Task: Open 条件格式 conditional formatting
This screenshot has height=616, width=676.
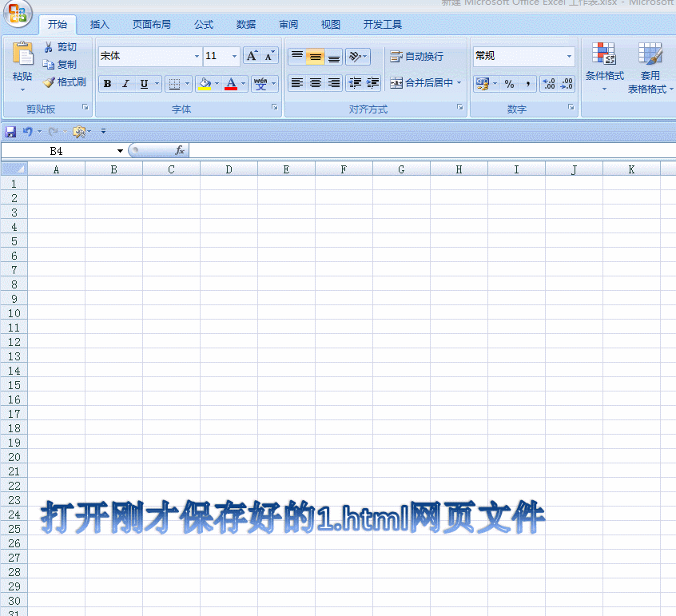Action: (604, 67)
